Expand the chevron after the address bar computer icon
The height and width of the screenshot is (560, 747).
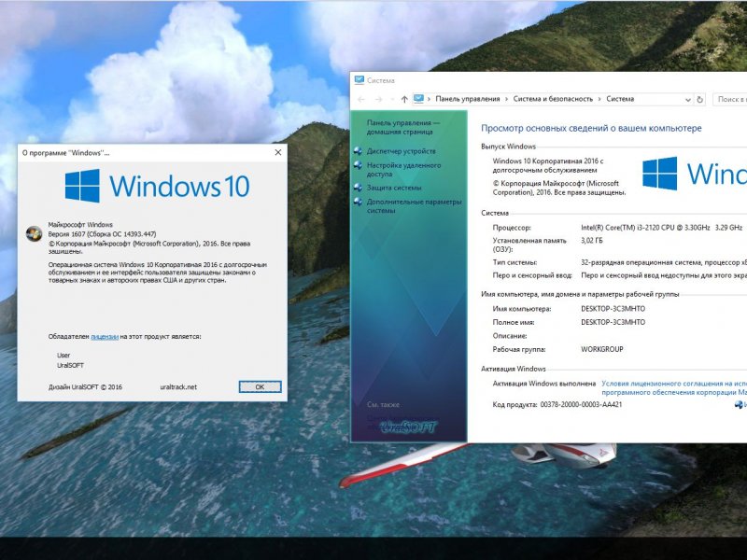pos(430,99)
